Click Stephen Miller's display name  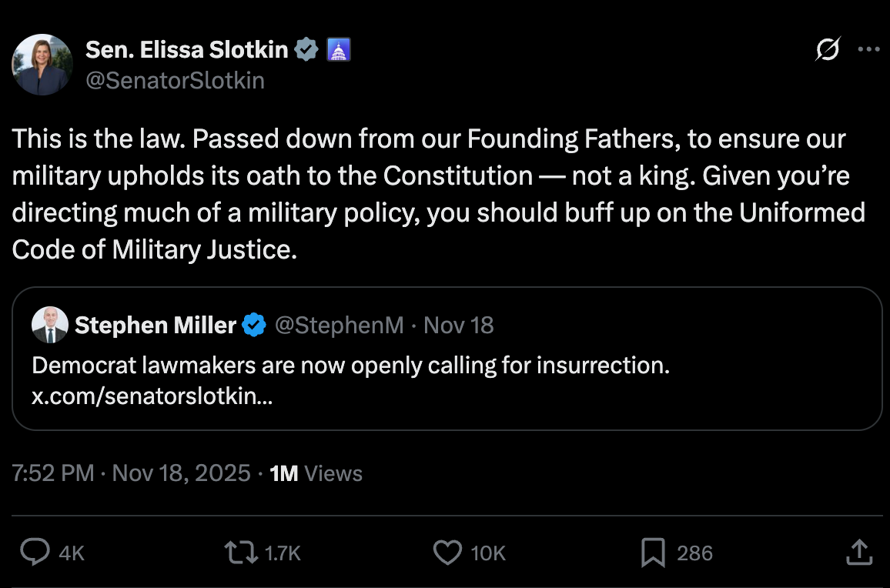(156, 325)
